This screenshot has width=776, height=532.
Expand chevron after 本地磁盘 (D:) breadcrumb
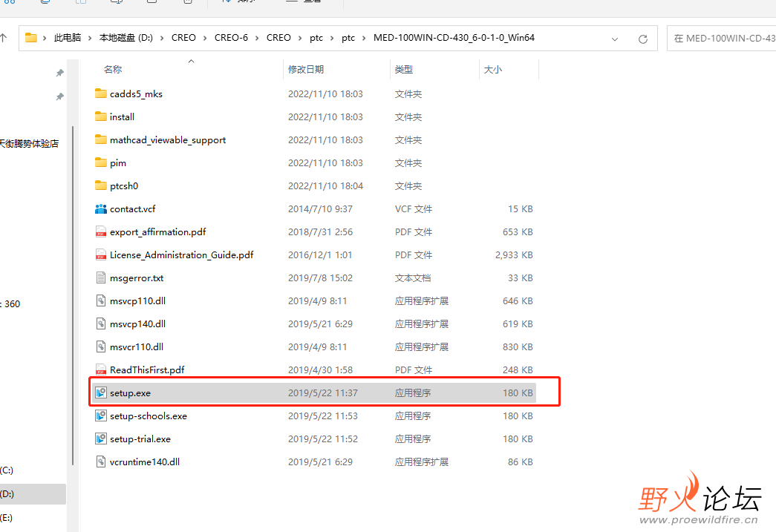162,38
